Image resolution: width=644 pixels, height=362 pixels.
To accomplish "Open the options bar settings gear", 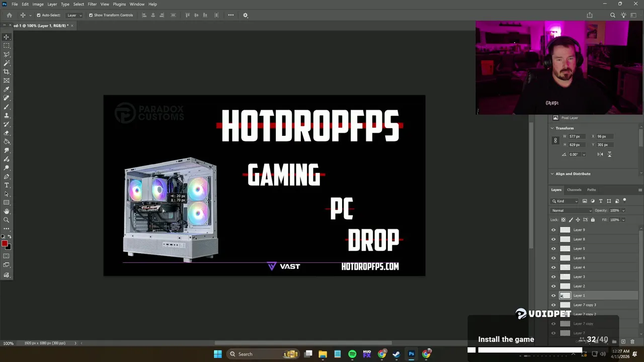I will click(x=246, y=15).
